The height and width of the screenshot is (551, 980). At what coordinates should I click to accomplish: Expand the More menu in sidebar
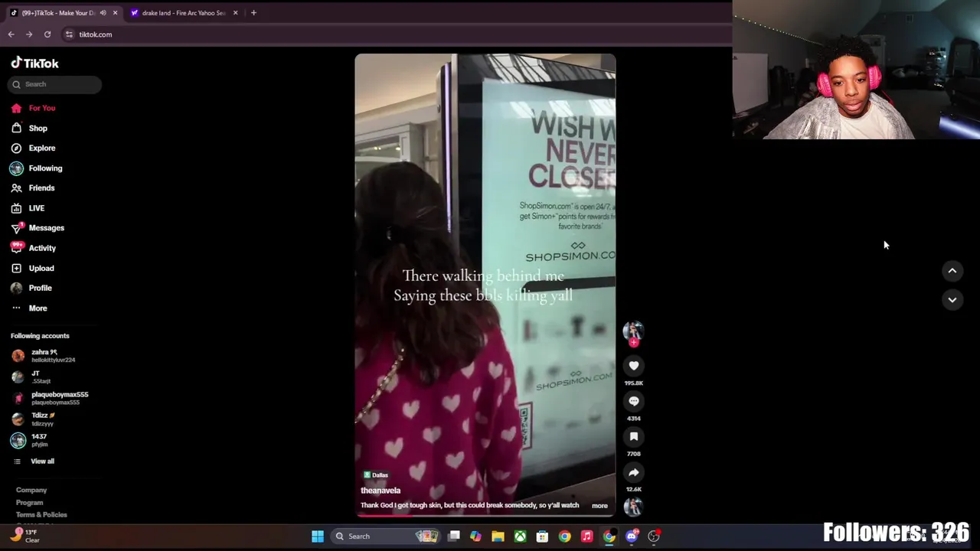pyautogui.click(x=29, y=308)
